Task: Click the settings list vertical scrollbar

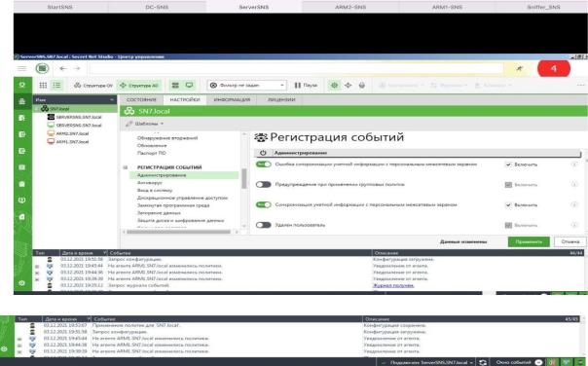Action: point(244,178)
